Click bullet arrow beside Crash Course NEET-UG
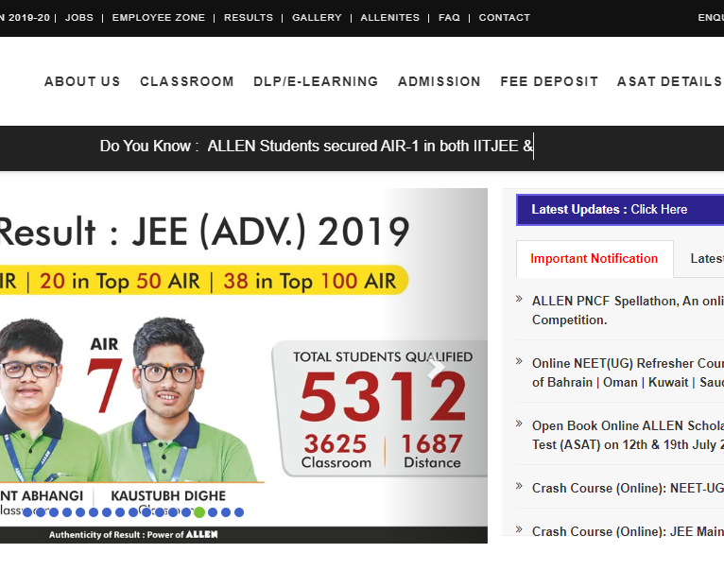724x588 pixels. click(519, 486)
